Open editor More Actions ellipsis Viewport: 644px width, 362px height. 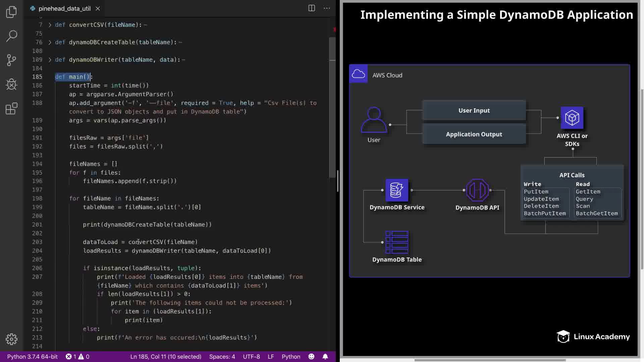327,8
